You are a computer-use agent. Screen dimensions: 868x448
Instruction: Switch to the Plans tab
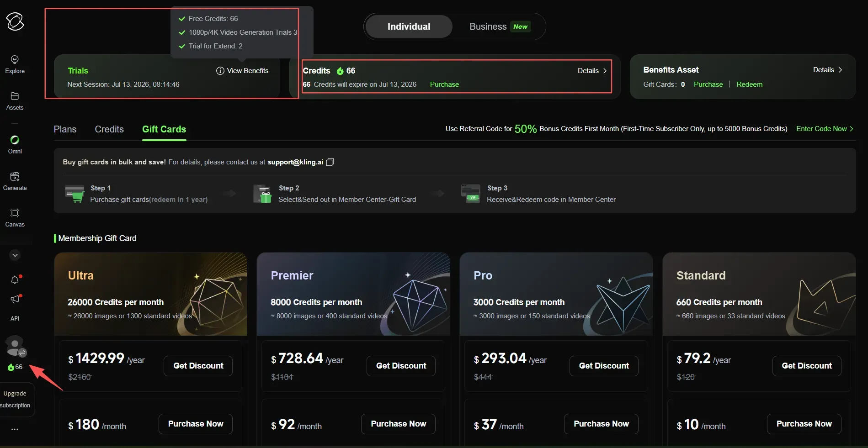65,129
